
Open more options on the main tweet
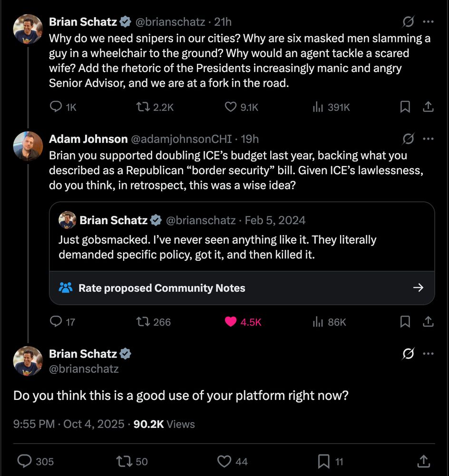click(428, 354)
